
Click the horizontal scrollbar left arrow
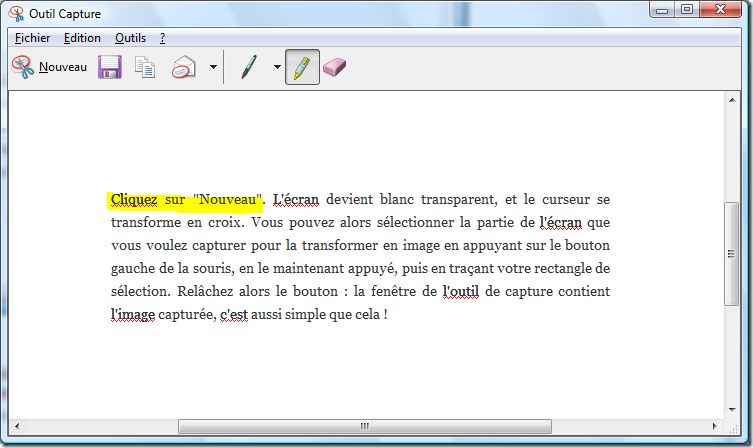pyautogui.click(x=17, y=426)
